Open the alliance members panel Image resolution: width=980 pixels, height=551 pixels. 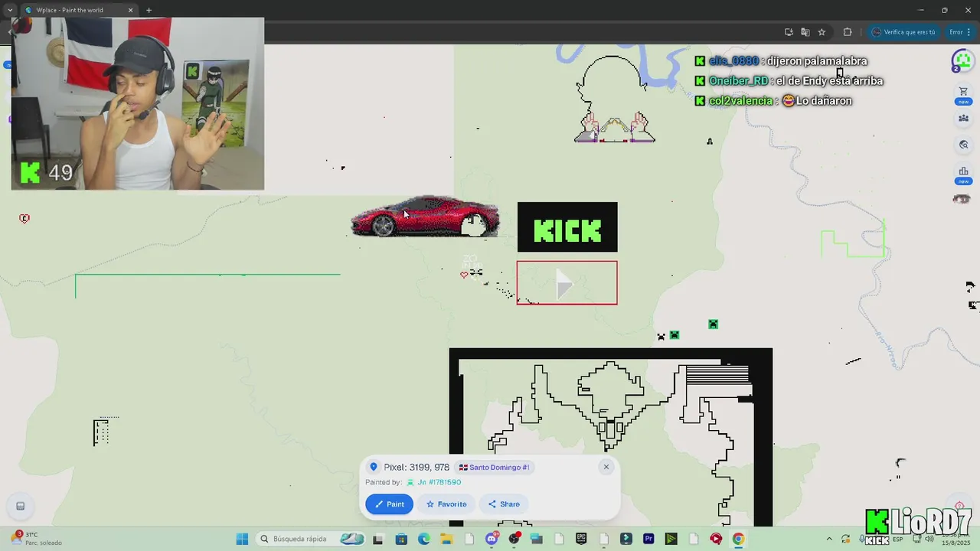pos(963,119)
